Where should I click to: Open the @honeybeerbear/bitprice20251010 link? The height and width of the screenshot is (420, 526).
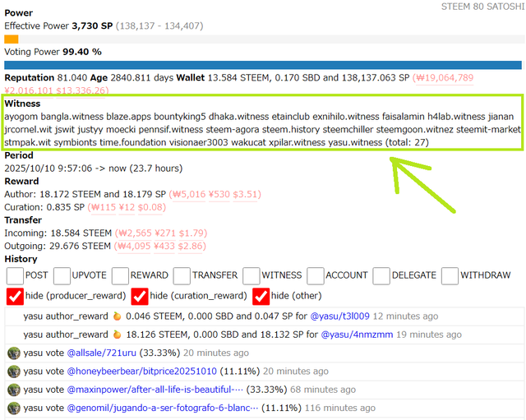[142, 372]
